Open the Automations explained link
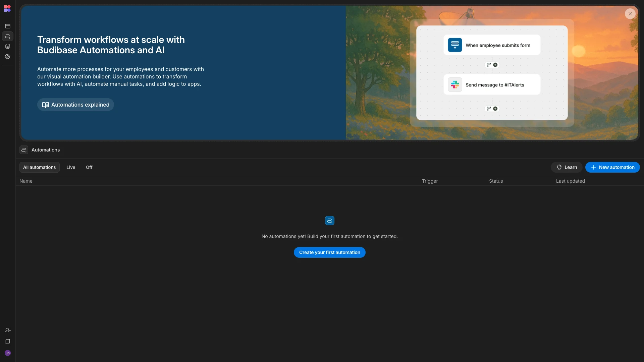 (x=75, y=105)
